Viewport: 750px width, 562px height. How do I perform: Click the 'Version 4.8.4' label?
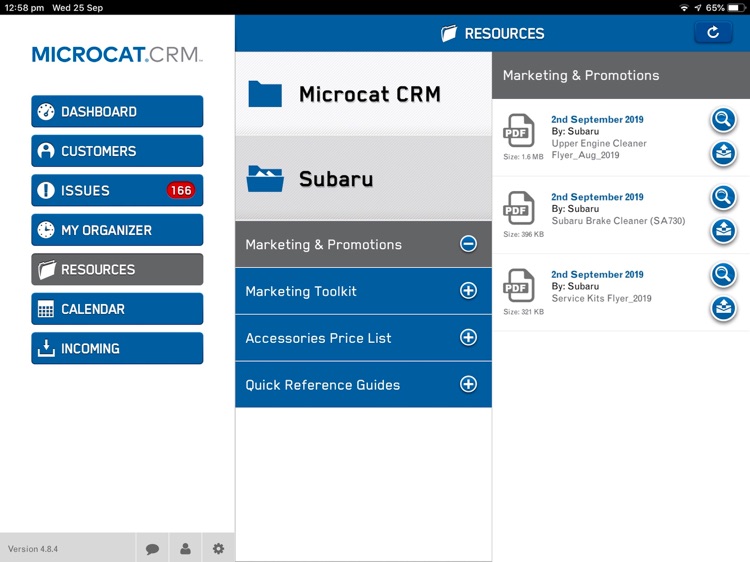[x=33, y=549]
